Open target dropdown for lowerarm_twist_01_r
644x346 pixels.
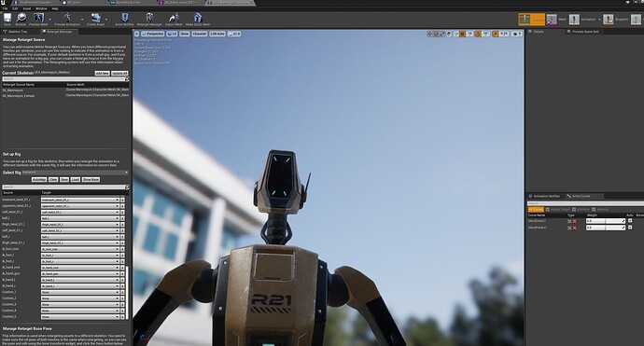point(80,200)
